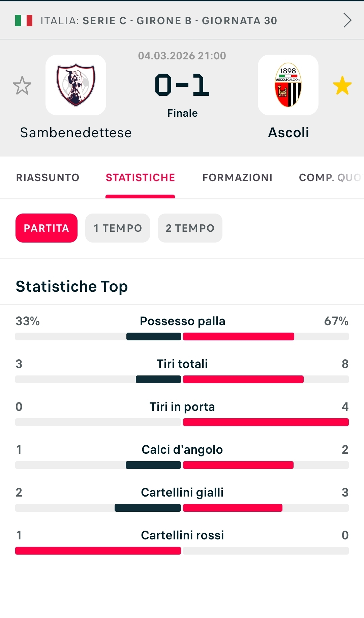
Task: Expand league details with the right chevron
Action: coord(347,20)
